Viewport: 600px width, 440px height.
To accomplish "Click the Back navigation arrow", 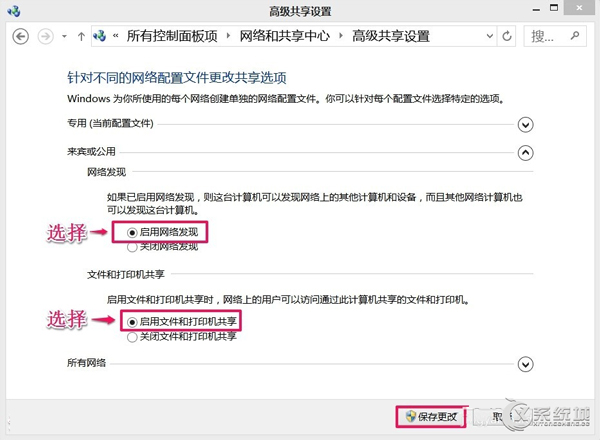I will tap(21, 37).
